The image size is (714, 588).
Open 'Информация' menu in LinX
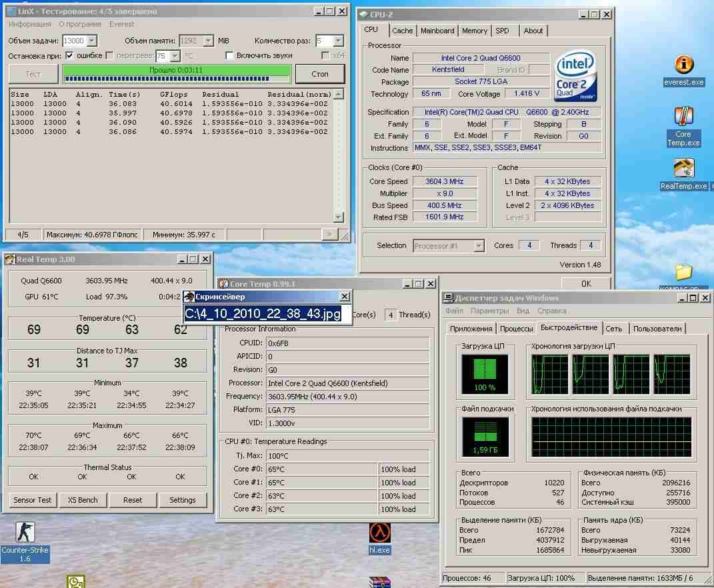point(30,24)
